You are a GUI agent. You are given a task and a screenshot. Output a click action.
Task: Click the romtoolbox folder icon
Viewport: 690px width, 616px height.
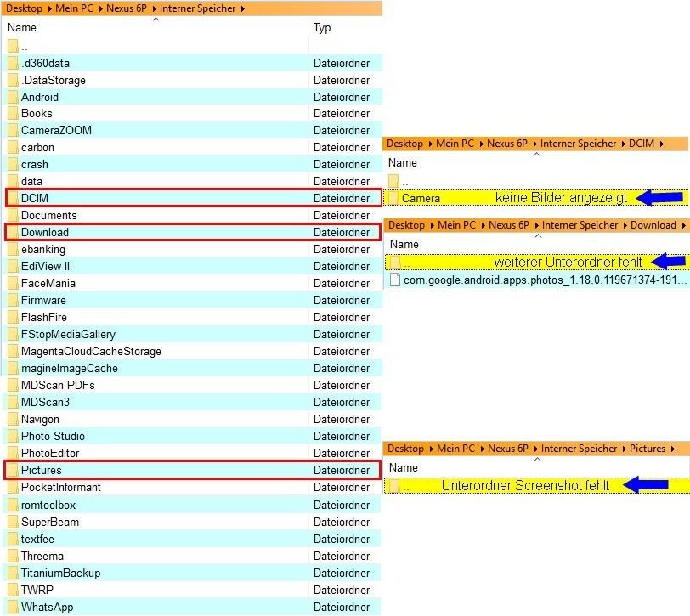13,505
